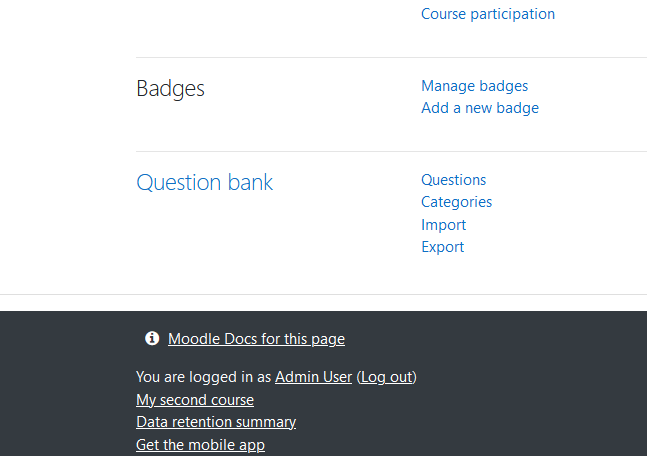Click the Badges section heading
The width and height of the screenshot is (647, 456).
point(170,89)
